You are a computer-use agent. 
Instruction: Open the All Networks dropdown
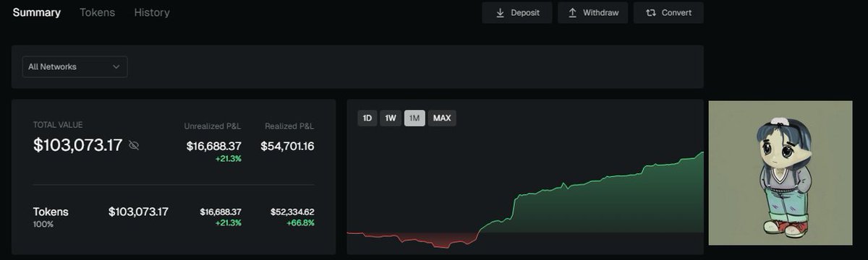(x=75, y=66)
